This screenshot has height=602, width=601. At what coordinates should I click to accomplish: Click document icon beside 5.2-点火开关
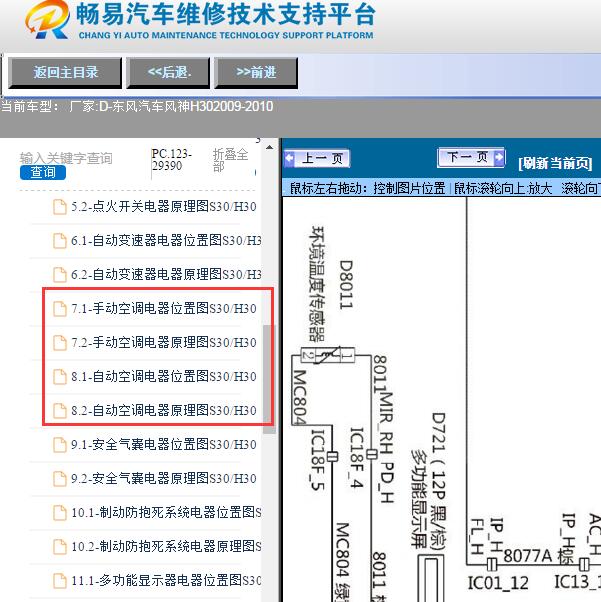pyautogui.click(x=60, y=207)
